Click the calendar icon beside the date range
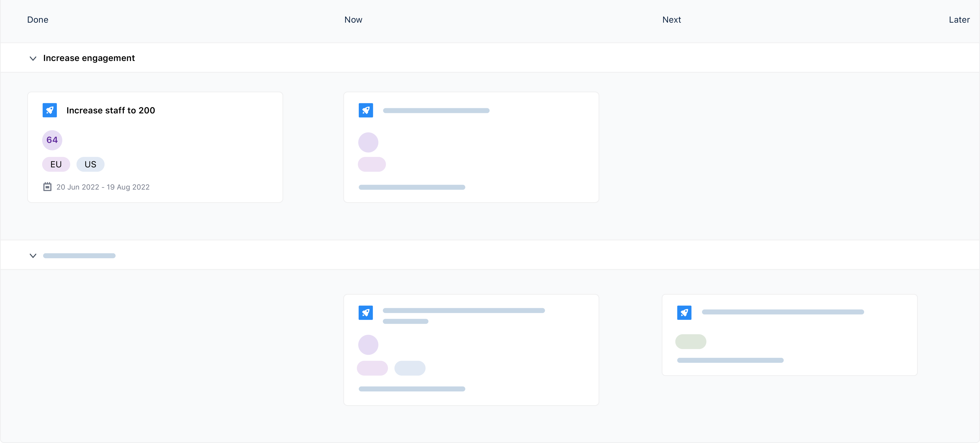 pyautogui.click(x=47, y=186)
